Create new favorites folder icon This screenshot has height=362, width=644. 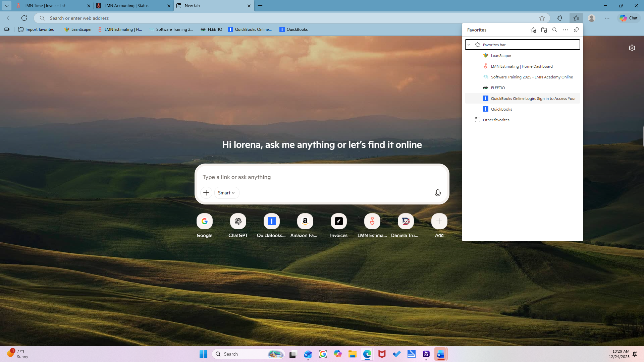pyautogui.click(x=544, y=30)
